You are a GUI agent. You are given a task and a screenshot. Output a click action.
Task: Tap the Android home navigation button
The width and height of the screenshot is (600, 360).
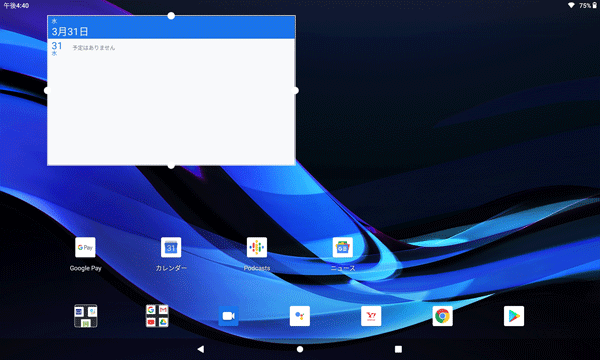(x=300, y=349)
